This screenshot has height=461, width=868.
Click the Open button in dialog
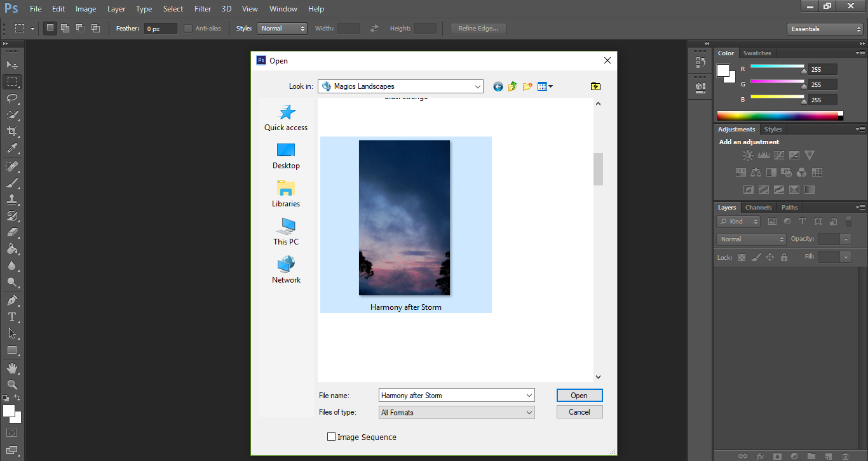[x=579, y=395]
